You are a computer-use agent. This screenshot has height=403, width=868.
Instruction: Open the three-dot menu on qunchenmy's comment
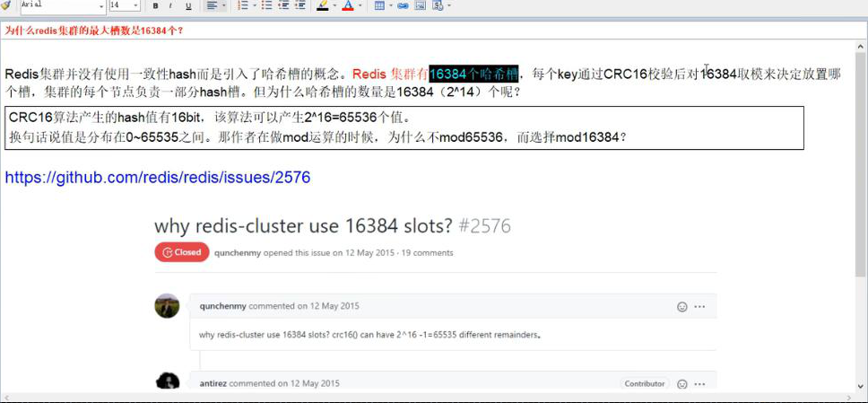pos(699,307)
